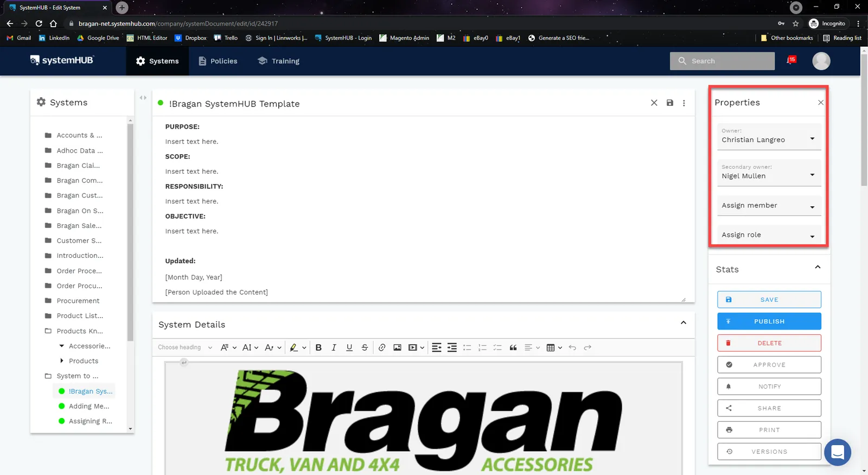Click the NOTIFY button

(x=769, y=387)
